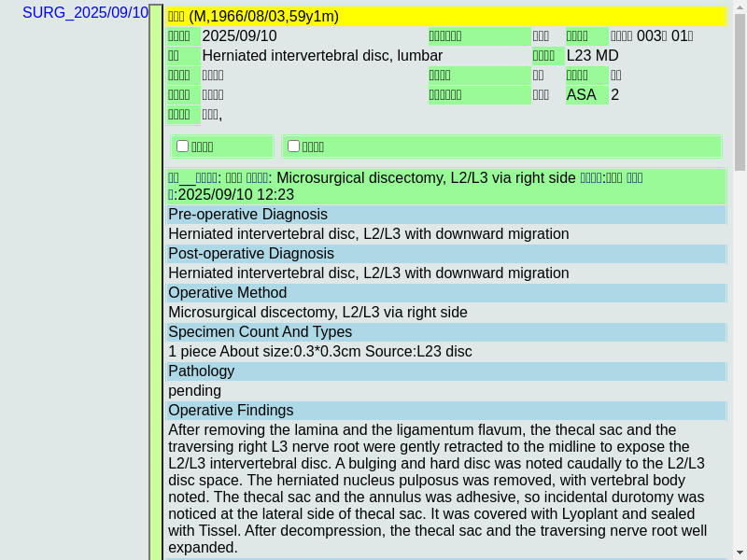Click the pending pathology result text
Screen dimensions: 747x560
coord(194,391)
